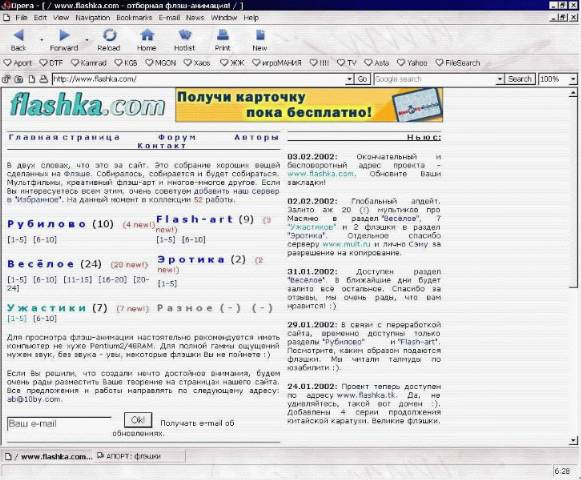Expand the Google search dropdown
The height and width of the screenshot is (480, 581).
pos(499,79)
